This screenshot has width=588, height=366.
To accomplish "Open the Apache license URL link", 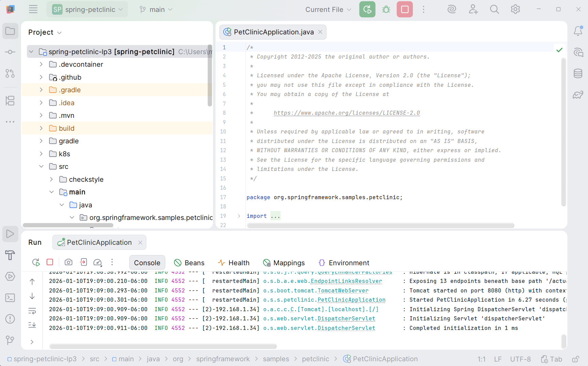I will tap(347, 113).
